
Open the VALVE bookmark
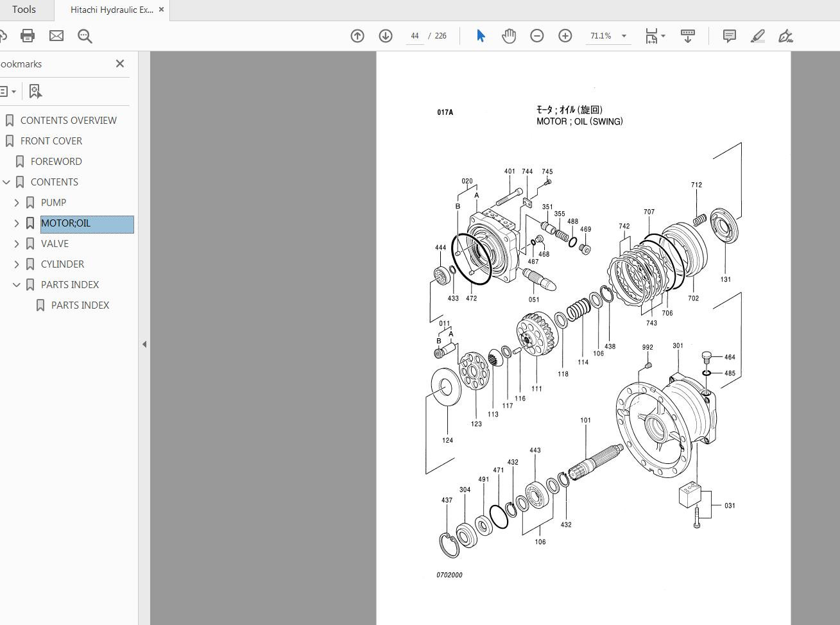pos(55,243)
